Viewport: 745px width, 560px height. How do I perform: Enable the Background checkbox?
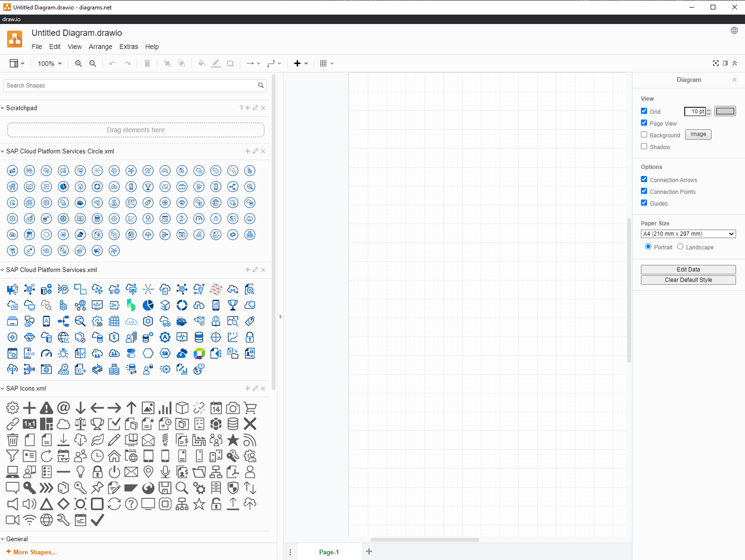pyautogui.click(x=644, y=135)
